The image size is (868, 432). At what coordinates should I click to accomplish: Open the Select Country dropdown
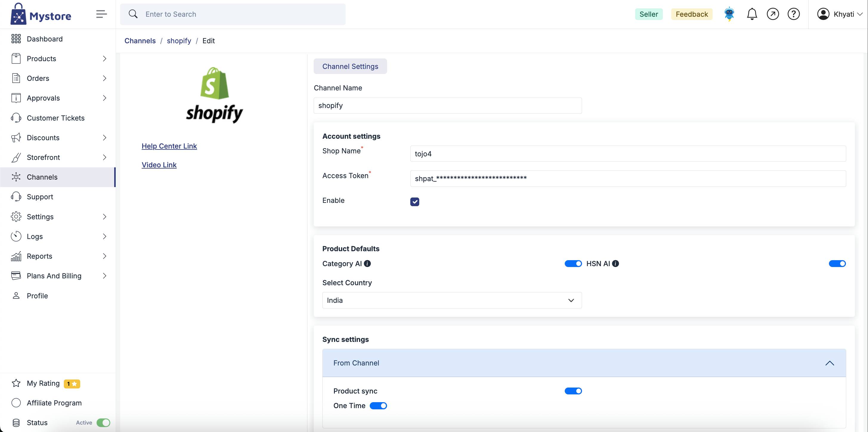(451, 300)
